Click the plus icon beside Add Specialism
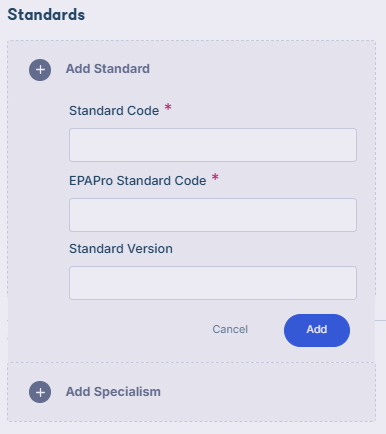This screenshot has height=434, width=386. 40,392
